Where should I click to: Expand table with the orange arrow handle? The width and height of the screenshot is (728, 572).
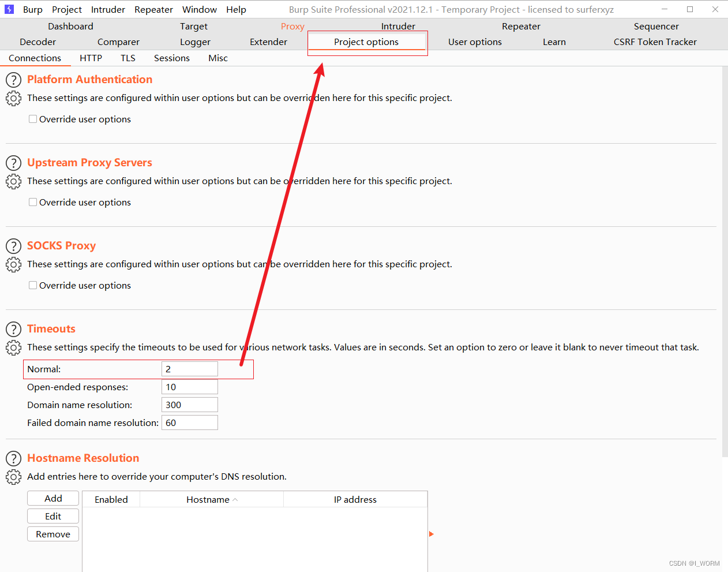(x=431, y=534)
